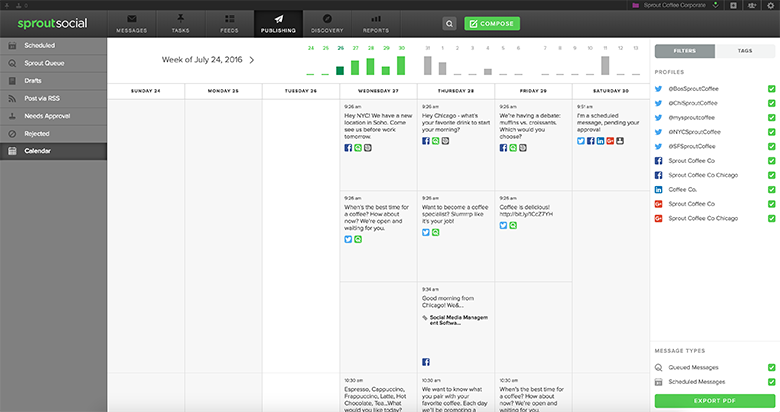This screenshot has height=412, width=780.
Task: Click the purple folder group icon
Action: (x=636, y=5)
